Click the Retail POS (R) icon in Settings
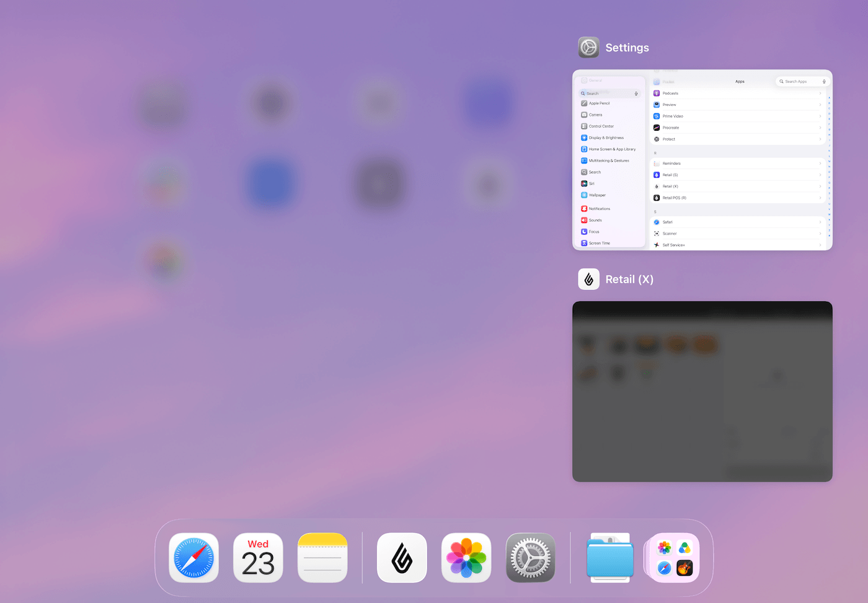868x603 pixels. [x=657, y=198]
